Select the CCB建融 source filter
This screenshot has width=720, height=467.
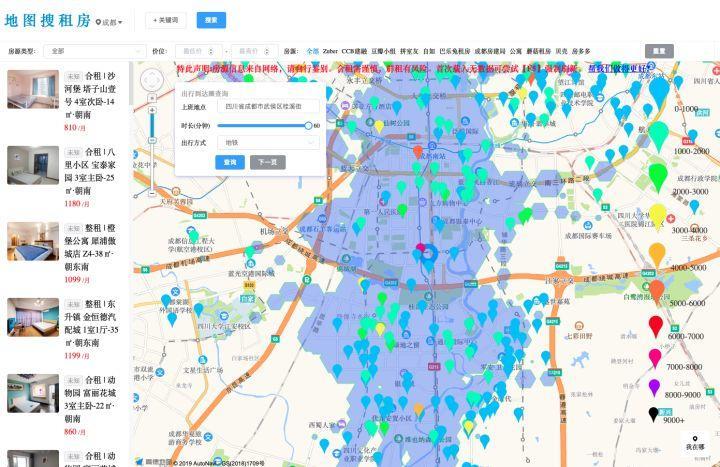tap(354, 51)
